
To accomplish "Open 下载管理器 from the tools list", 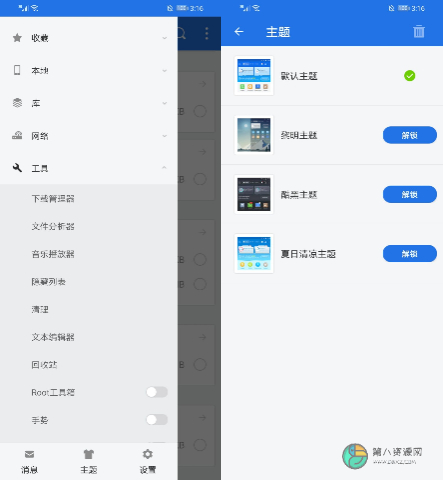I will (x=53, y=199).
